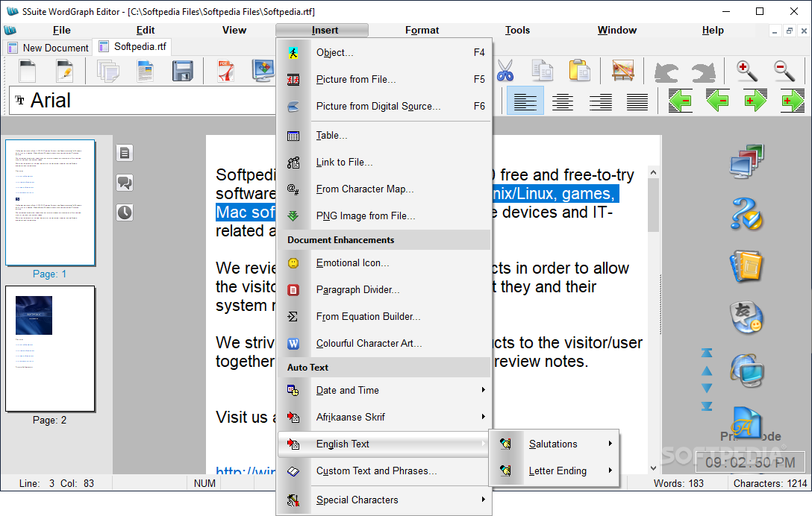
Task: Insert a Table... from the menu
Action: pyautogui.click(x=384, y=135)
